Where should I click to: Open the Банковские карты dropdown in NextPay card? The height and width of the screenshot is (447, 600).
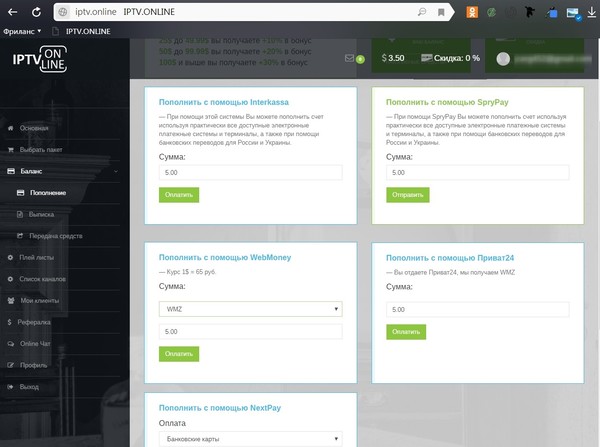click(x=251, y=439)
